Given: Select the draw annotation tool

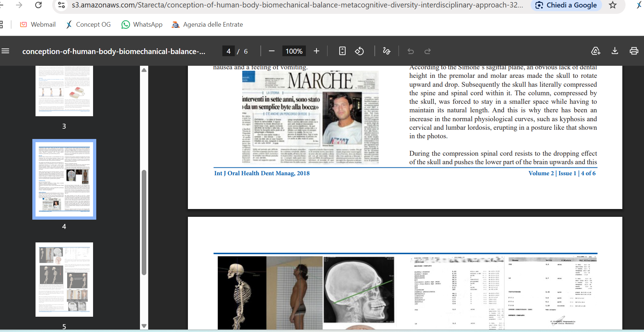Looking at the screenshot, I should pyautogui.click(x=386, y=51).
